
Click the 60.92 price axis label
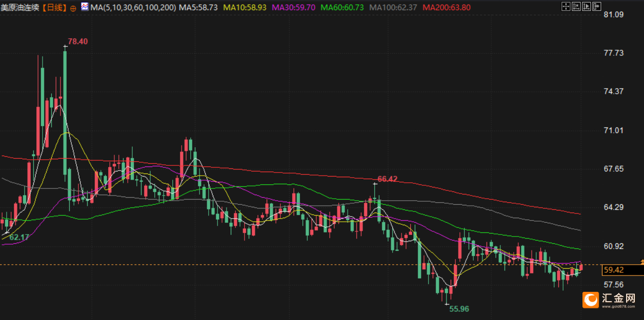(x=614, y=246)
